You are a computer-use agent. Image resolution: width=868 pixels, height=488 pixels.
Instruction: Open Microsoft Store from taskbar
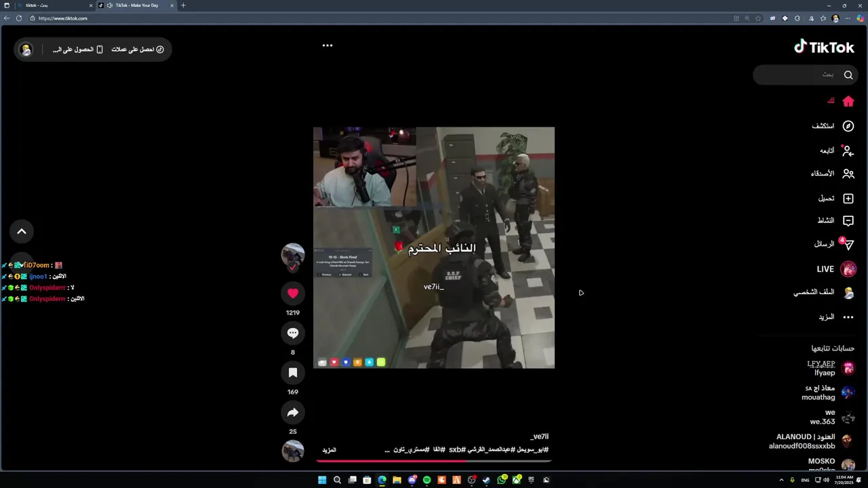(367, 480)
